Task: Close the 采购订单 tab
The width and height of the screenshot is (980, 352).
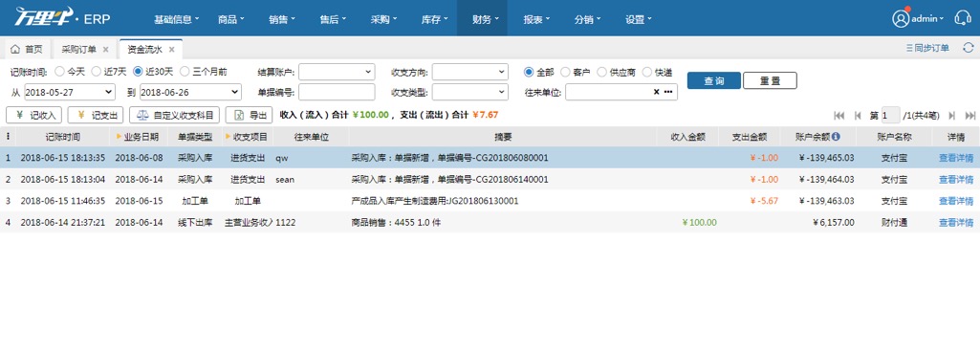Action: point(105,49)
